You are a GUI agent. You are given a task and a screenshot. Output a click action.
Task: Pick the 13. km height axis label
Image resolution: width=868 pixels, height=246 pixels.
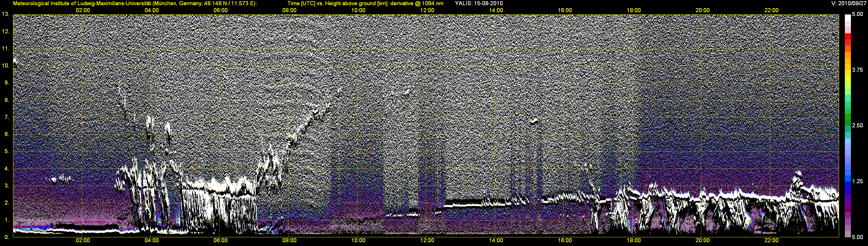pyautogui.click(x=6, y=14)
